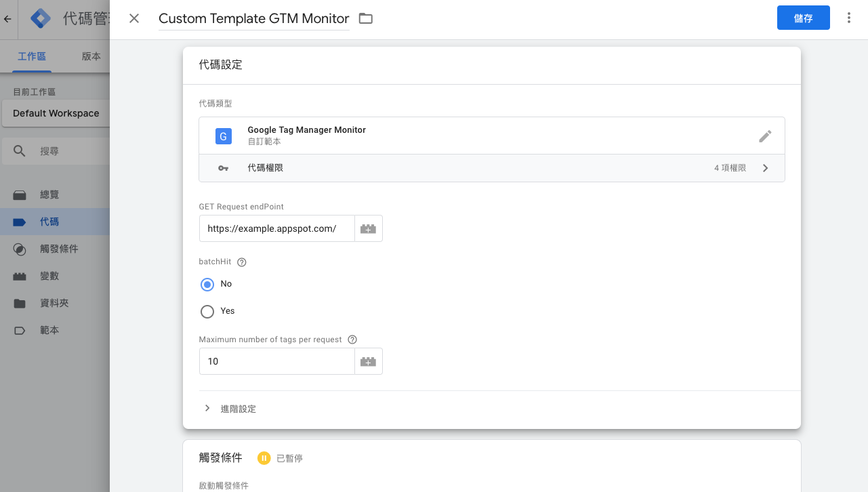Click the help icon for maximum tags per request
This screenshot has width=868, height=492.
point(352,339)
